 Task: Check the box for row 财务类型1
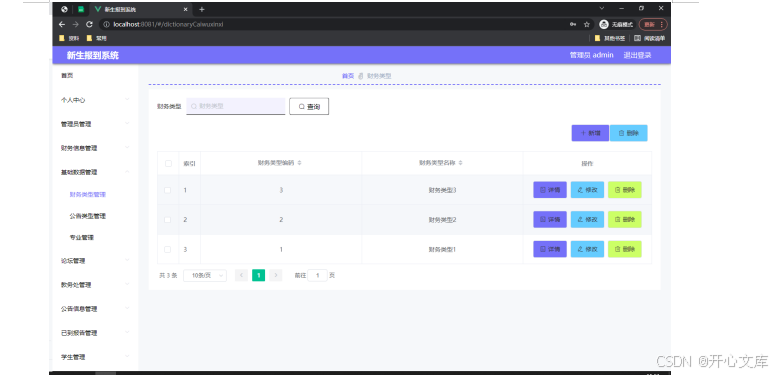coord(168,250)
